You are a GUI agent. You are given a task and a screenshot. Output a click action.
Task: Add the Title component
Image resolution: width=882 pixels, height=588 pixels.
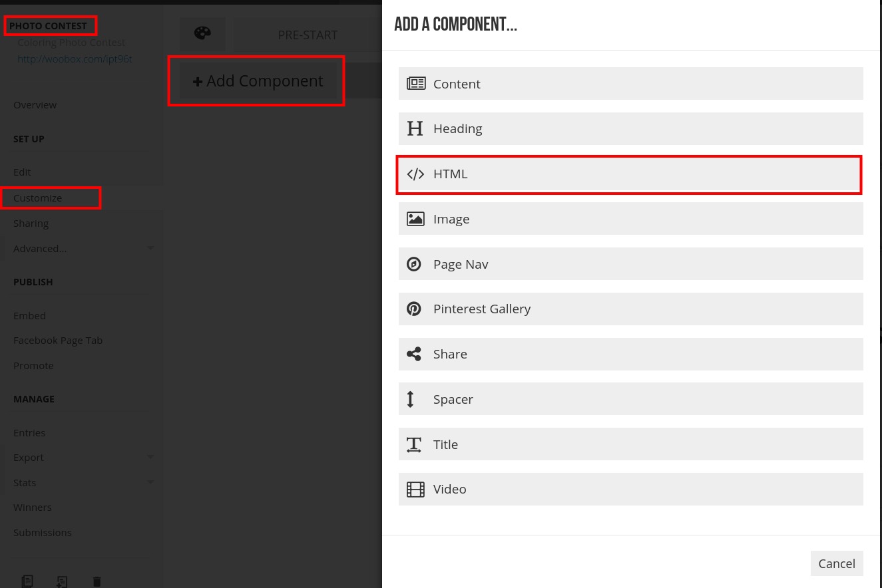tap(631, 444)
